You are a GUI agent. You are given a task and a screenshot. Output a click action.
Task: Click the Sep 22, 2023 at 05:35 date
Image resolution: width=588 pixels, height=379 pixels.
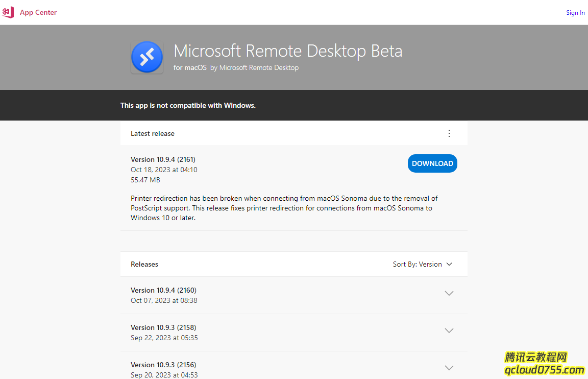click(164, 338)
